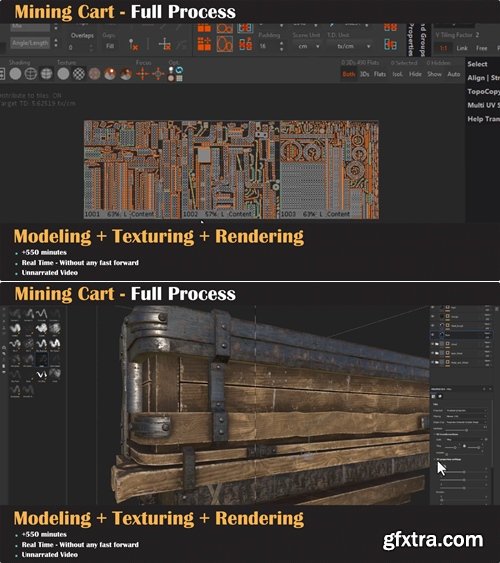This screenshot has width=500, height=563.
Task: Adjust the first 3D projection slider
Action: pos(463,472)
